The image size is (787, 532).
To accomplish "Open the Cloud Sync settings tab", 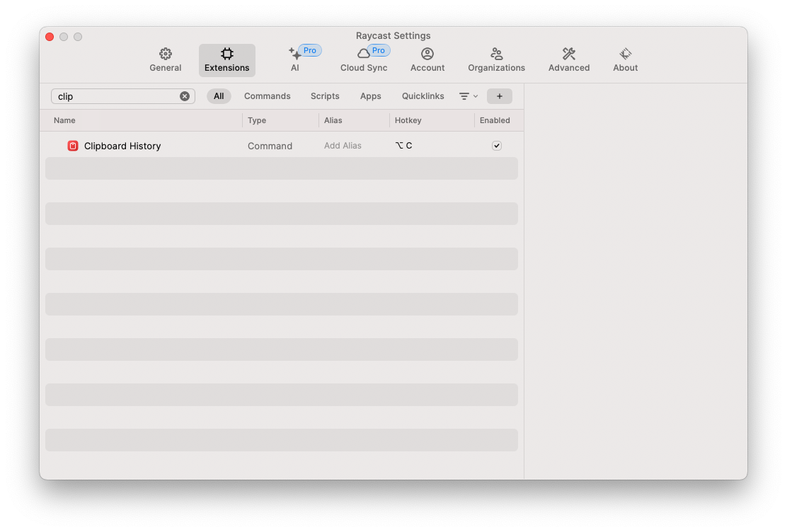I will [x=364, y=60].
